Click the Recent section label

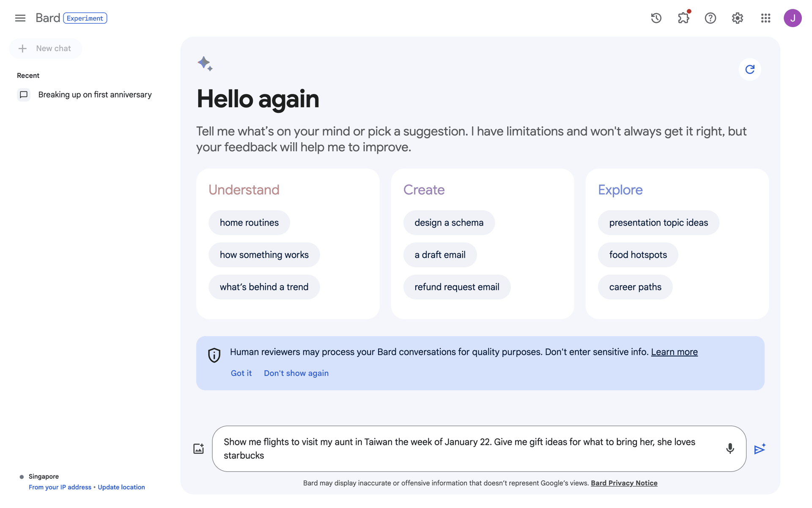pos(28,76)
